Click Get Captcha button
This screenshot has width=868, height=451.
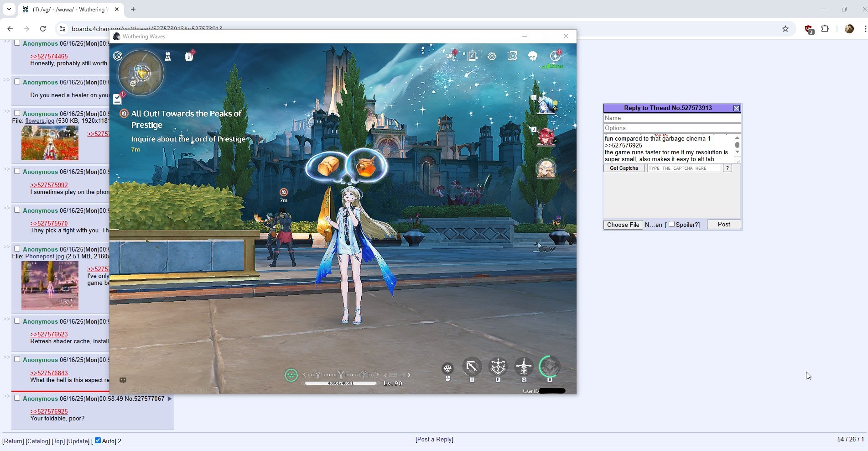click(x=624, y=168)
